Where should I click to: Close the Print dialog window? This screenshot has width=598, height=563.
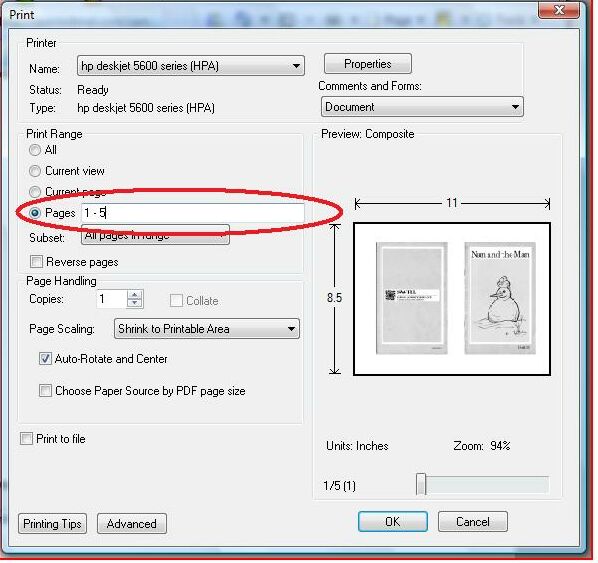[559, 10]
